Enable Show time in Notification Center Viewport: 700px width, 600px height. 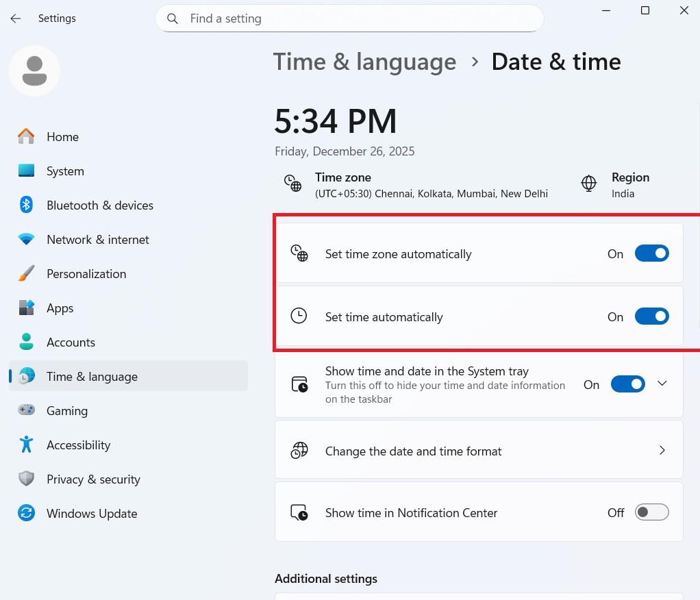[x=651, y=512]
